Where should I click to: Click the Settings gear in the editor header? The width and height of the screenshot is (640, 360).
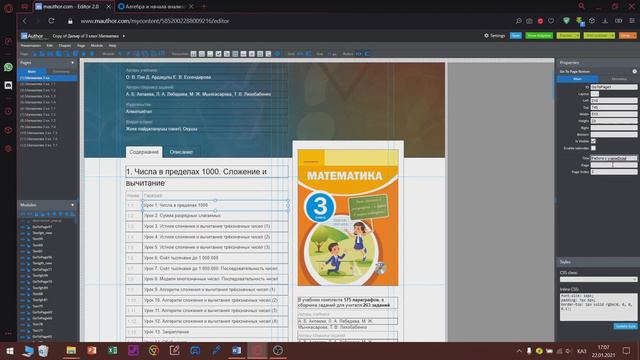pyautogui.click(x=486, y=36)
